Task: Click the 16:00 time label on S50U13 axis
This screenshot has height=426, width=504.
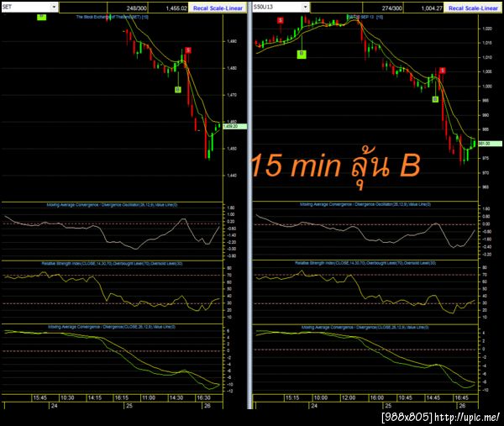Action: pos(376,398)
